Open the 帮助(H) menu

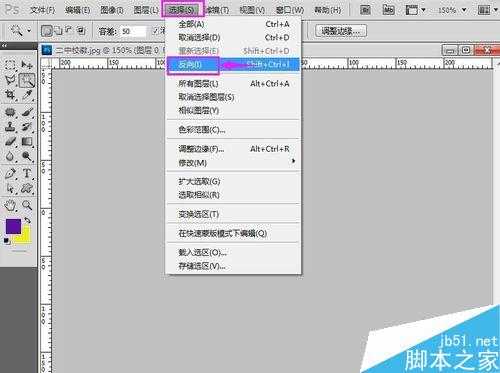(328, 10)
